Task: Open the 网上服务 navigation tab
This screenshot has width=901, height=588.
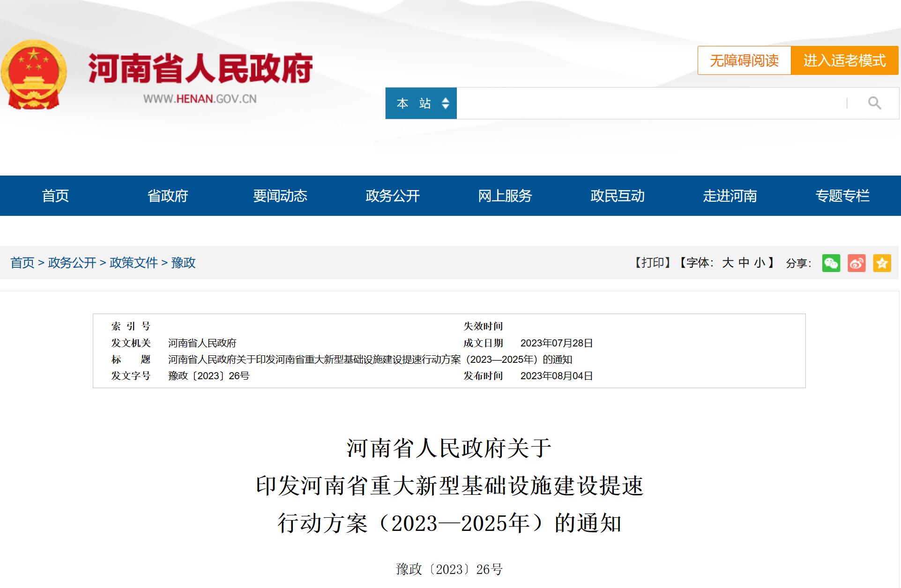Action: pyautogui.click(x=505, y=196)
